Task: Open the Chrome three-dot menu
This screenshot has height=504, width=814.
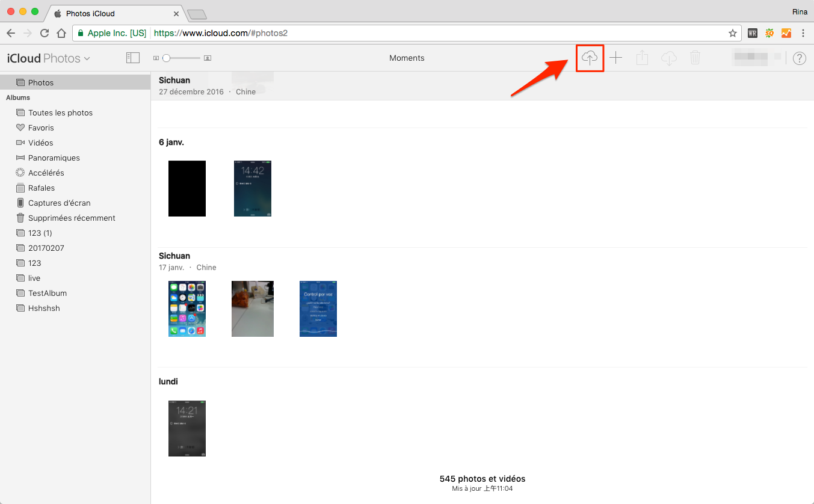Action: (803, 33)
